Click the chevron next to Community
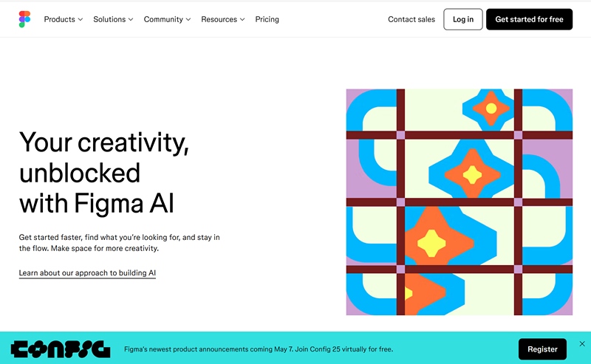Viewport: 591px width, 364px height. pyautogui.click(x=188, y=20)
